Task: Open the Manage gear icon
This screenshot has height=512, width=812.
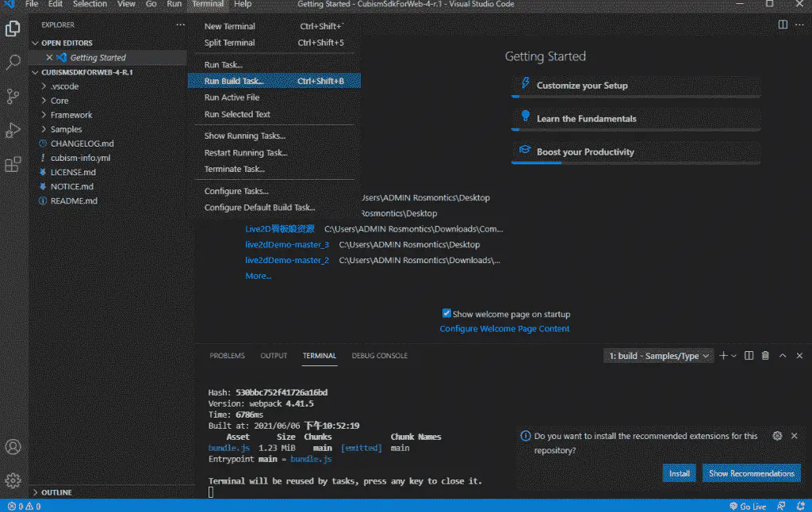Action: [13, 480]
